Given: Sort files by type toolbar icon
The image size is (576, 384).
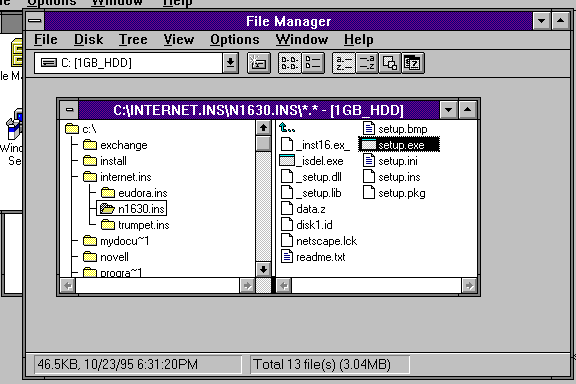Looking at the screenshot, I should (x=367, y=63).
